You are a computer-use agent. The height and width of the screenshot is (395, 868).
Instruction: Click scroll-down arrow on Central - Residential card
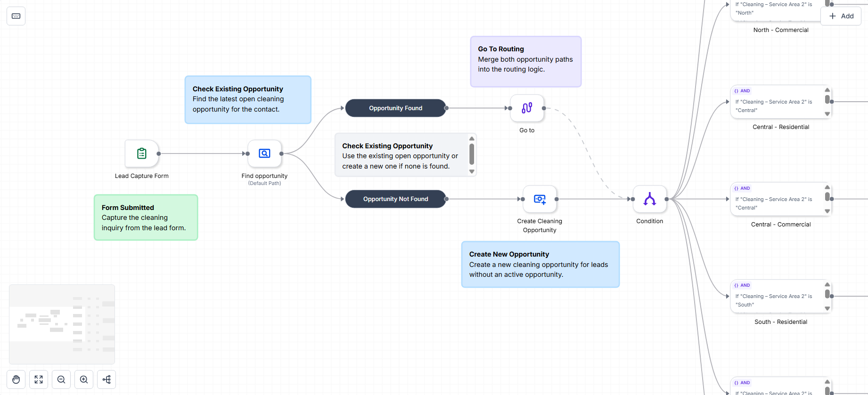coord(827,114)
